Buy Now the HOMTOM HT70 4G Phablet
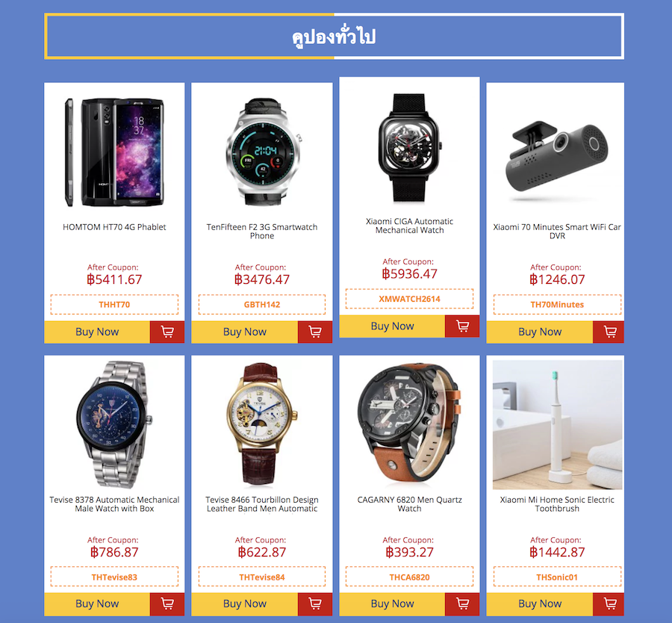672x623 pixels. [x=97, y=332]
